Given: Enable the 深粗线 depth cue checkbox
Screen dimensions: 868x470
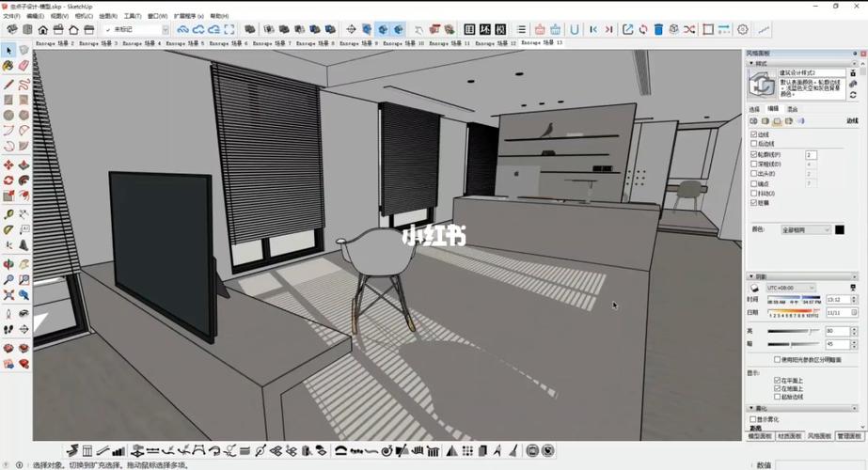Looking at the screenshot, I should click(754, 164).
